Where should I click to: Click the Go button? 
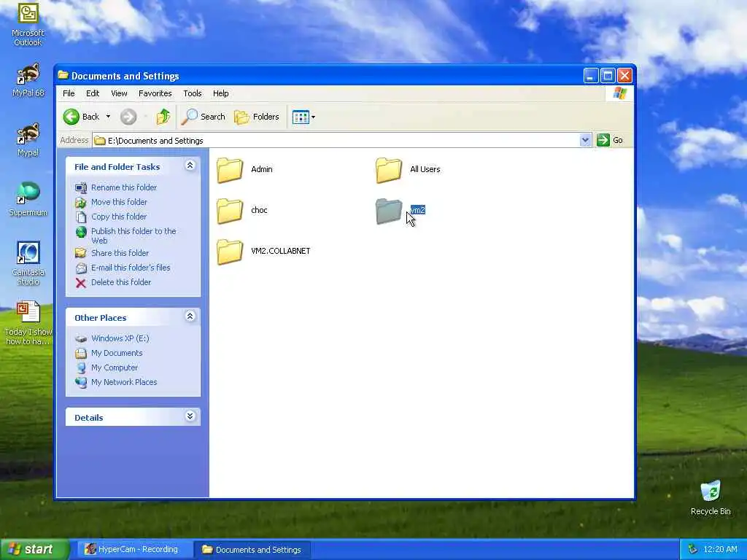(610, 140)
